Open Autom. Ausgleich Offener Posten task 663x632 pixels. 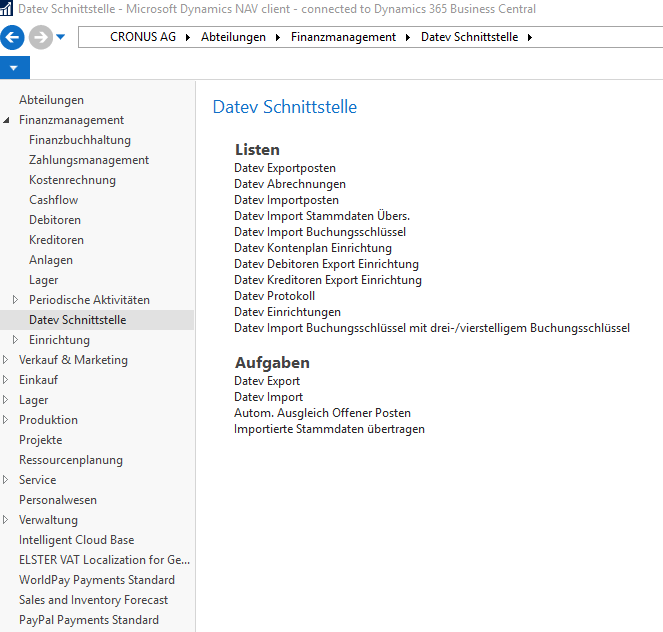click(x=322, y=413)
